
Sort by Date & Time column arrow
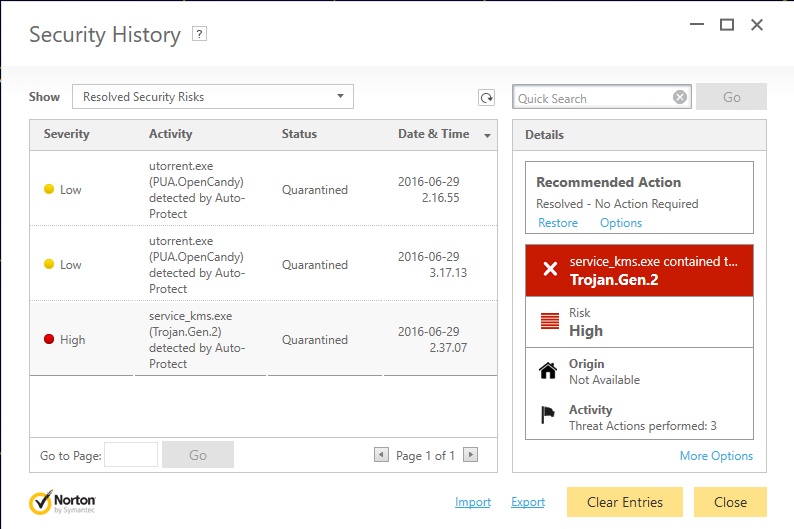pos(487,135)
